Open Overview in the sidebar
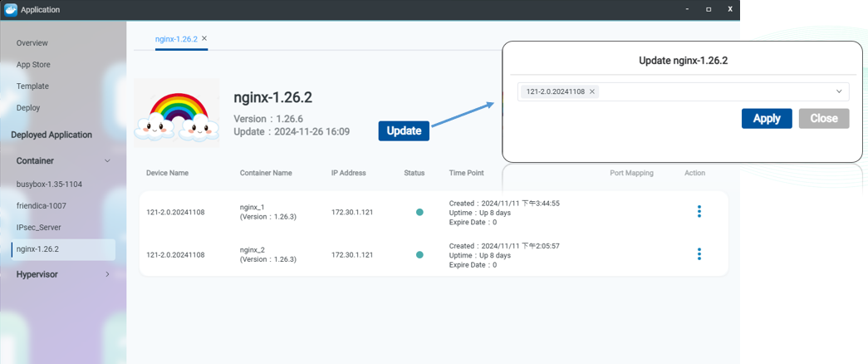 (32, 42)
